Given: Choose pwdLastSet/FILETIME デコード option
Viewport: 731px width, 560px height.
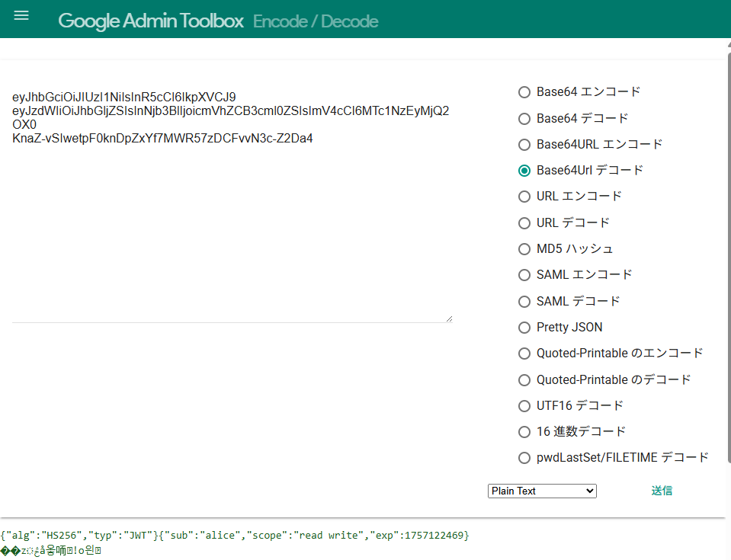Looking at the screenshot, I should pyautogui.click(x=524, y=458).
